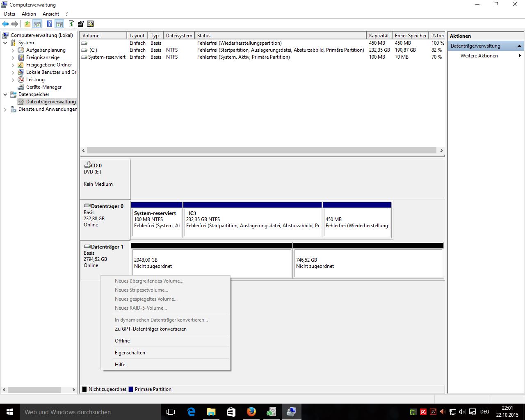This screenshot has height=420, width=525.
Task: Click the Refresh toolbar icon
Action: (x=72, y=24)
